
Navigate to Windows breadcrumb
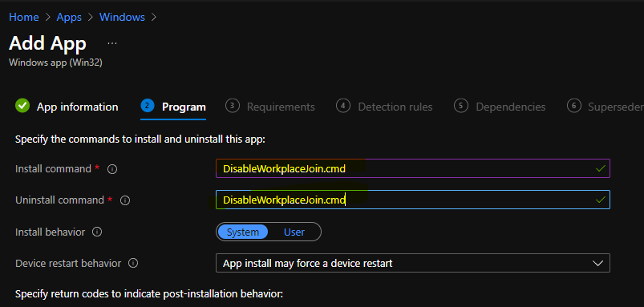tap(122, 18)
